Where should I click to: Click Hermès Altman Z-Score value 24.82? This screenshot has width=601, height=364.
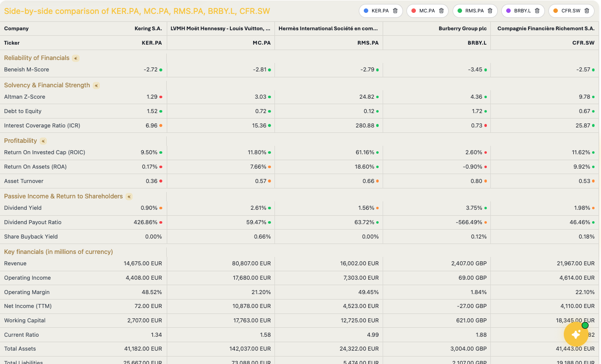pos(367,97)
